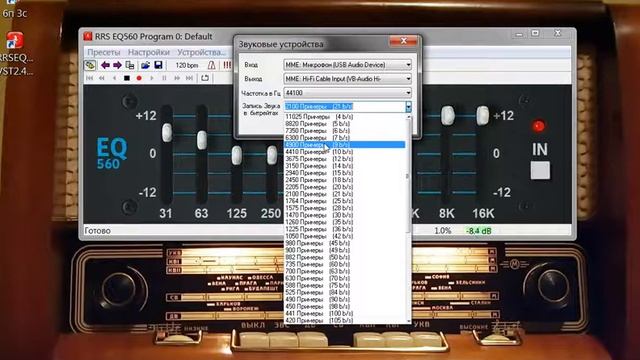Select 1575 Примеры (28 b/s)
Screen dimensions: 640x360
coord(344,208)
